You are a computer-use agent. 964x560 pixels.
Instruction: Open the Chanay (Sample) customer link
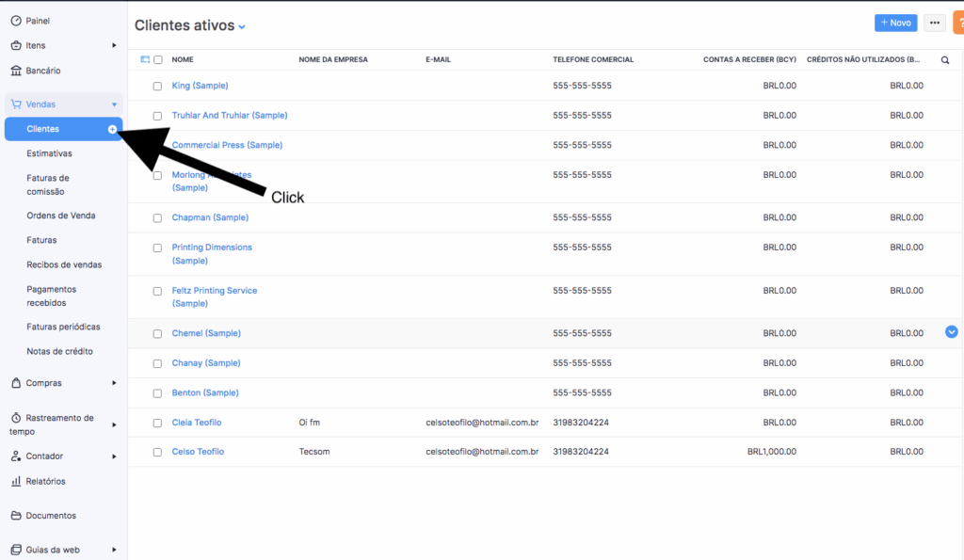[x=206, y=363]
